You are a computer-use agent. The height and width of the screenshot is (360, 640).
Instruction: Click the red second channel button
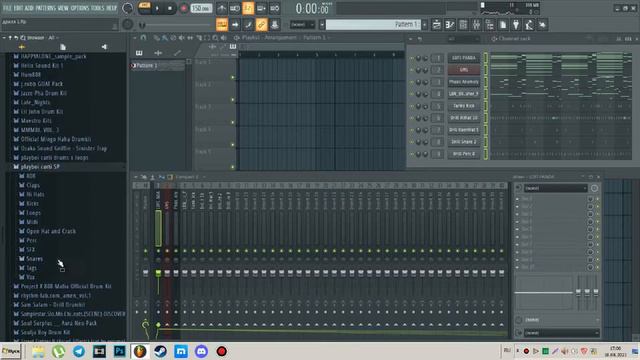point(464,70)
